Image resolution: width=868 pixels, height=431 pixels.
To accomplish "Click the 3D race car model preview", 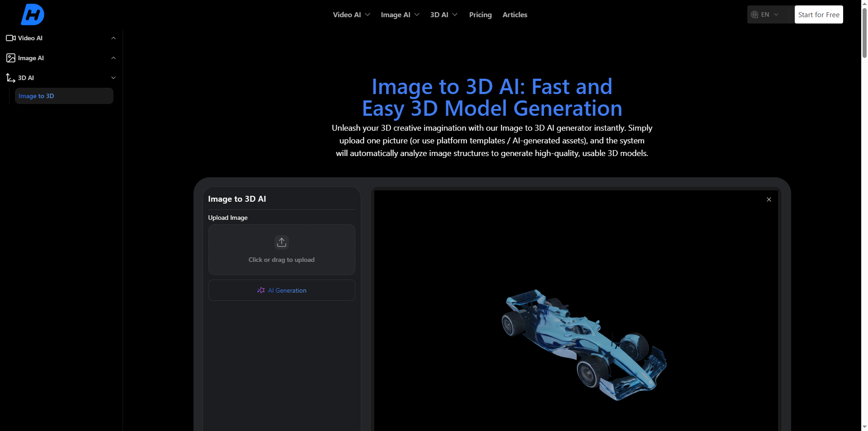I will [583, 344].
